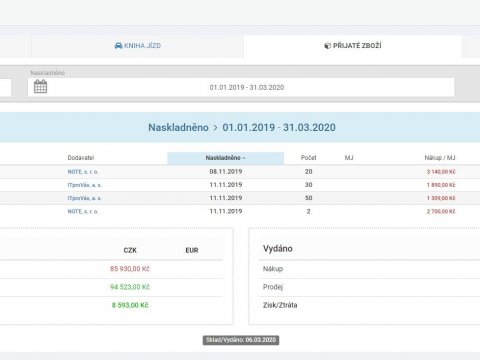Click the Naskladněno heading in the blue banner
Screen dimensions: 480x360
pyautogui.click(x=178, y=127)
